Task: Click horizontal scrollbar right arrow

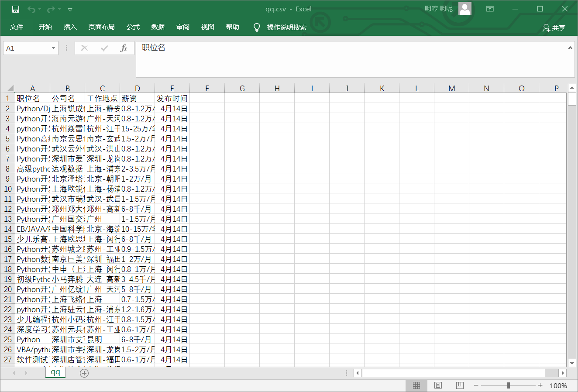Action: click(x=563, y=373)
